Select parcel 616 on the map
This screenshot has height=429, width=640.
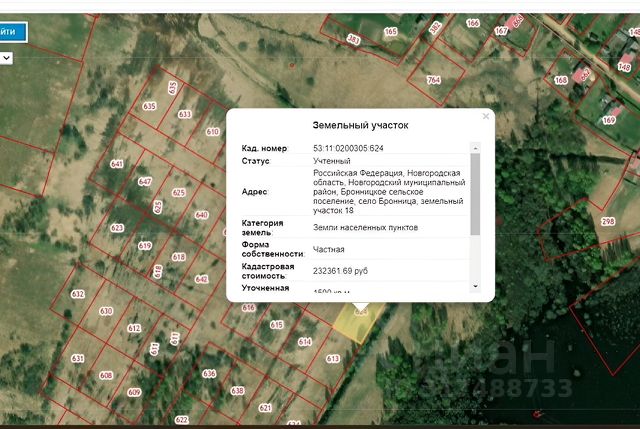coord(248,308)
